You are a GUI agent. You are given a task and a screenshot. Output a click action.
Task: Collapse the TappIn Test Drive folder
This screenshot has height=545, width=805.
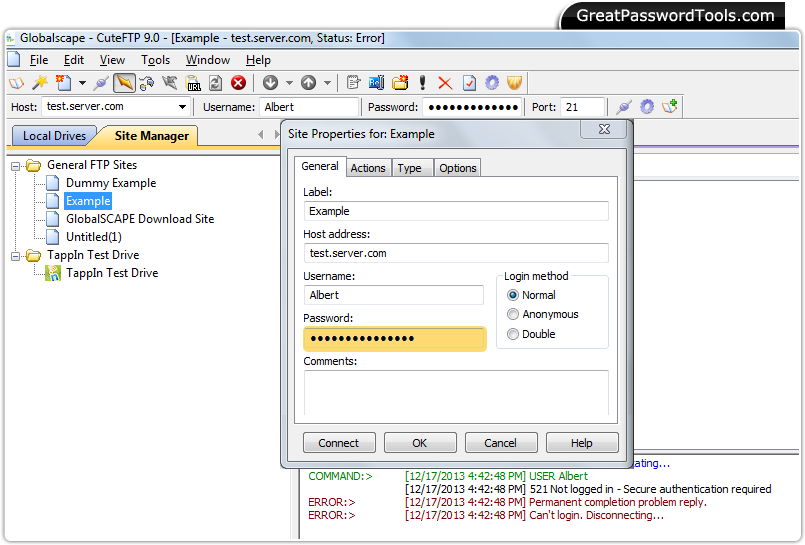coord(15,256)
